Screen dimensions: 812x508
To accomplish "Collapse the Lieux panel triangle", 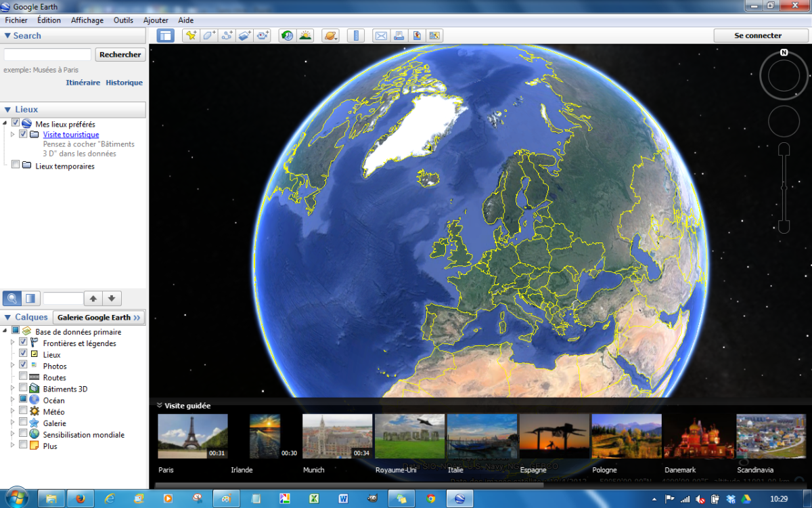I will 7,110.
